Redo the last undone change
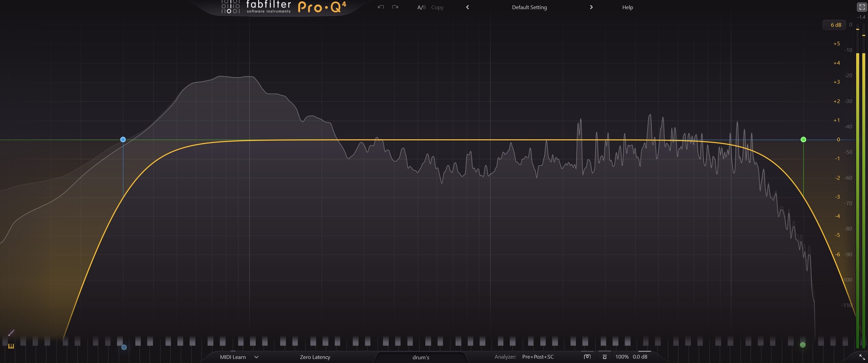Image resolution: width=868 pixels, height=363 pixels. 395,7
